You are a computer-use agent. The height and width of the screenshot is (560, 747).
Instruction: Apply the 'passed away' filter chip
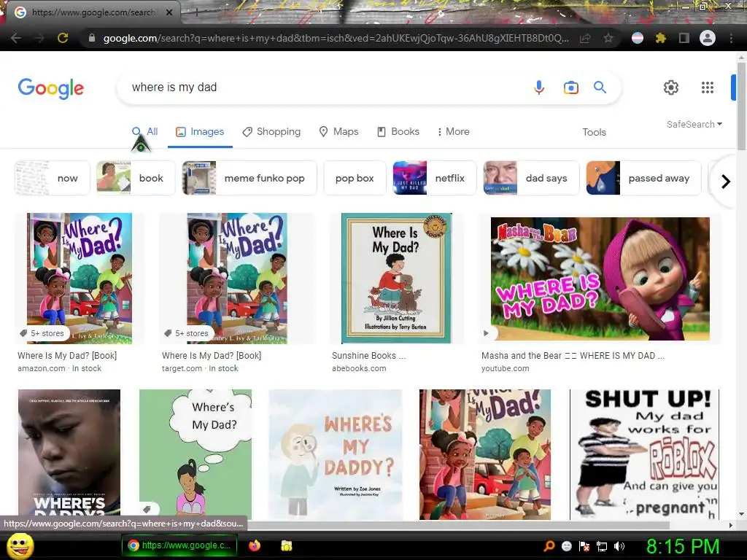[643, 178]
